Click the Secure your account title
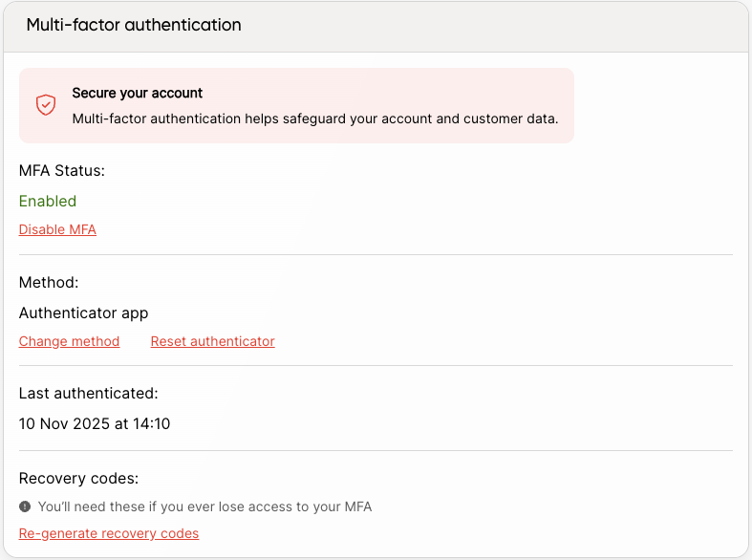This screenshot has height=560, width=752. [x=138, y=93]
